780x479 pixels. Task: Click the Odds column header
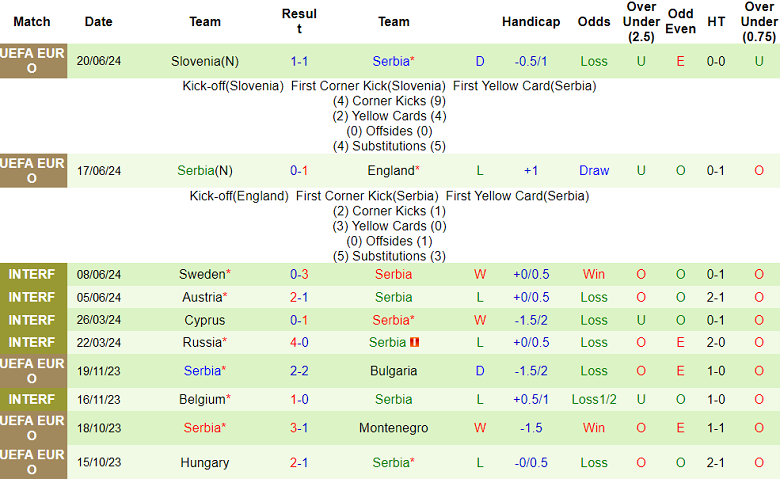click(x=594, y=21)
